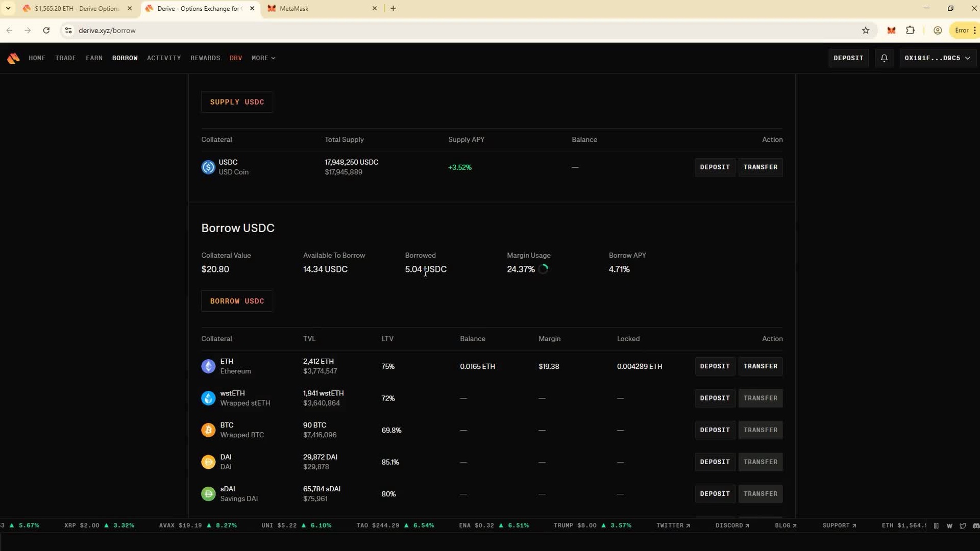The height and width of the screenshot is (551, 980).
Task: Click the Derive flame logo
Action: [x=13, y=58]
